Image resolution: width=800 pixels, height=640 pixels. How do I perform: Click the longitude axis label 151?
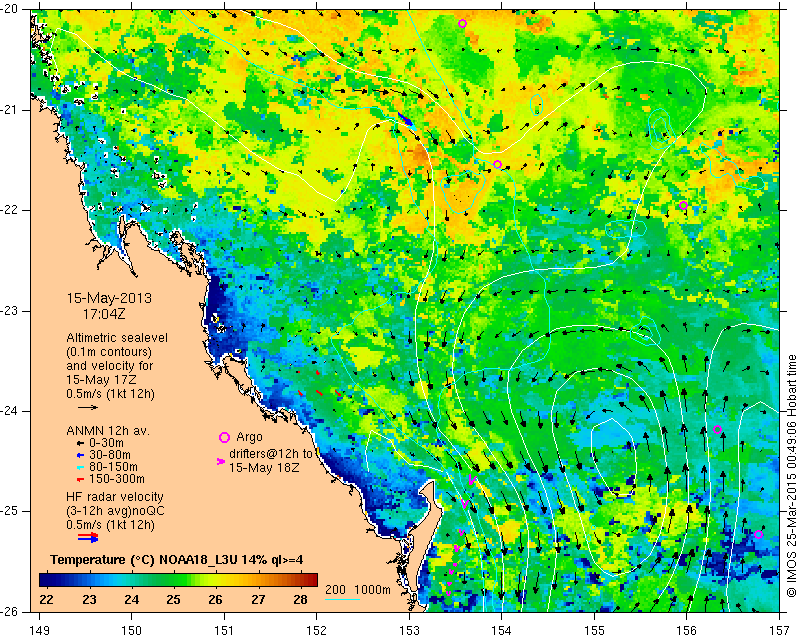pos(224,630)
